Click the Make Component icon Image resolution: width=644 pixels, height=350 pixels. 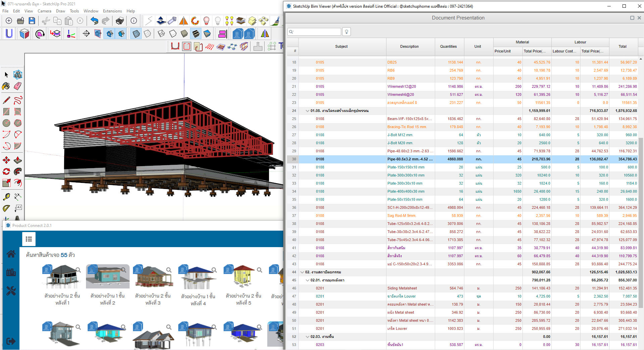(18, 75)
